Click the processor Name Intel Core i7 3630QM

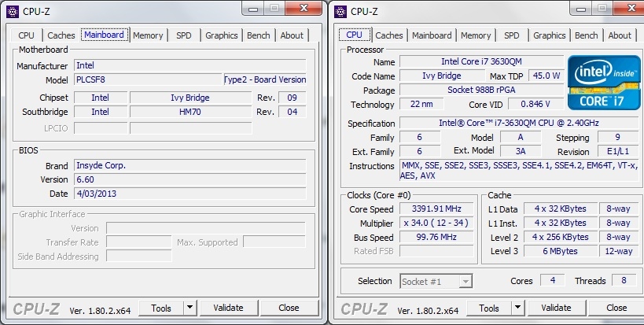click(x=481, y=61)
